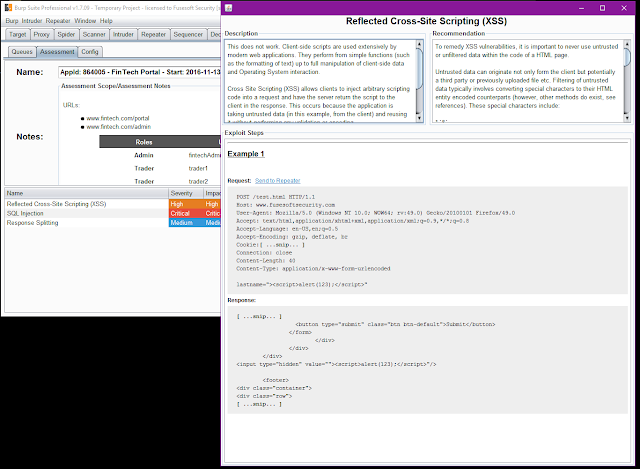Click the www.fintech.com/admin URL entry
The image size is (640, 469).
pyautogui.click(x=118, y=127)
